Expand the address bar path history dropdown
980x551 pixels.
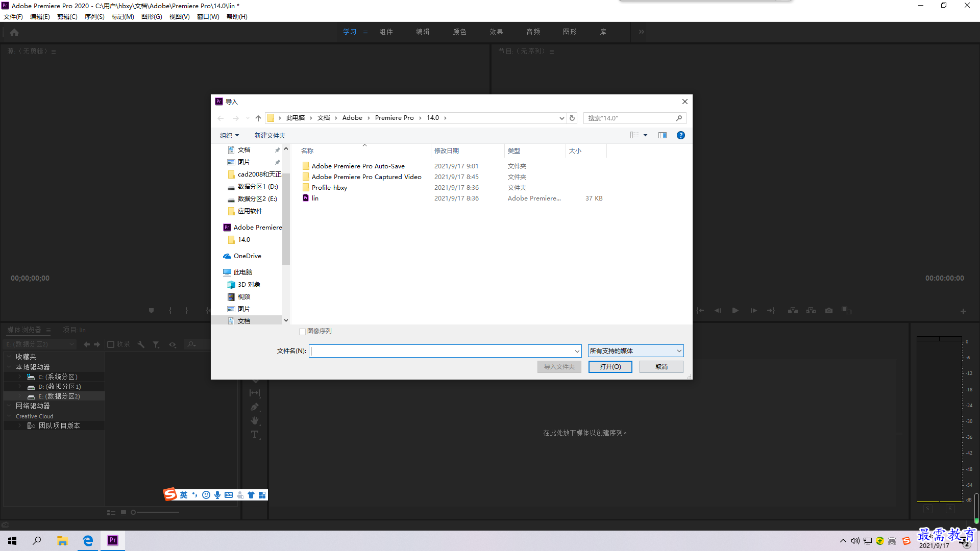(x=561, y=118)
